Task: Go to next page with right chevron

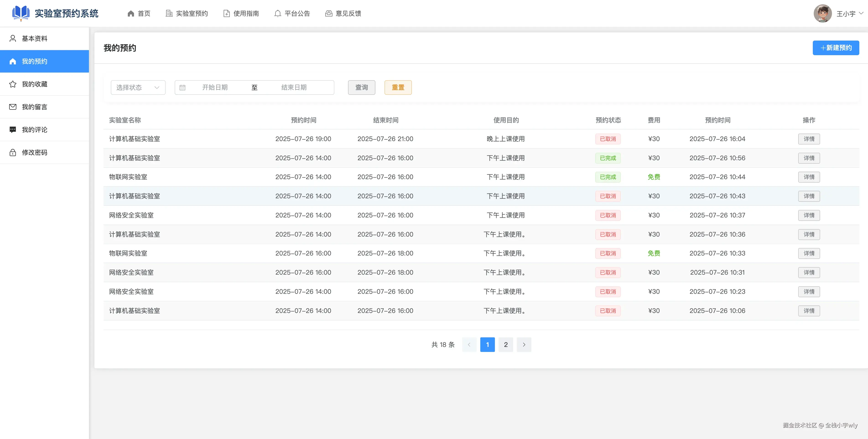Action: click(x=524, y=344)
